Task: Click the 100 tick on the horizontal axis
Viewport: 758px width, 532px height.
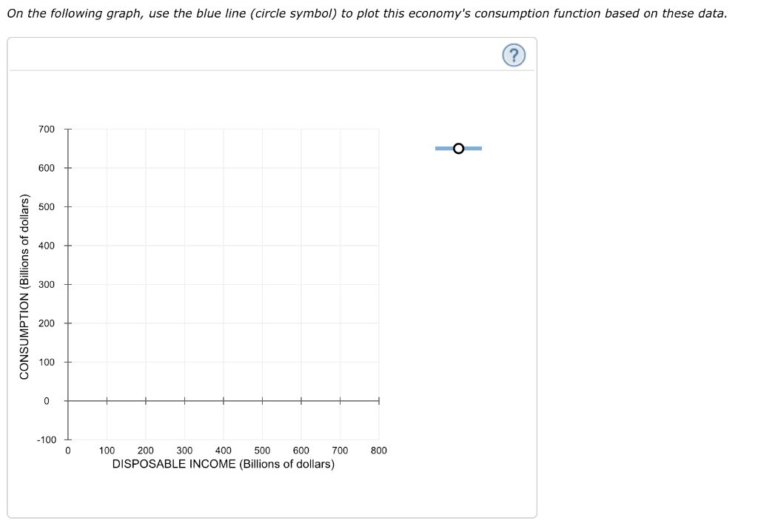Action: pyautogui.click(x=107, y=400)
